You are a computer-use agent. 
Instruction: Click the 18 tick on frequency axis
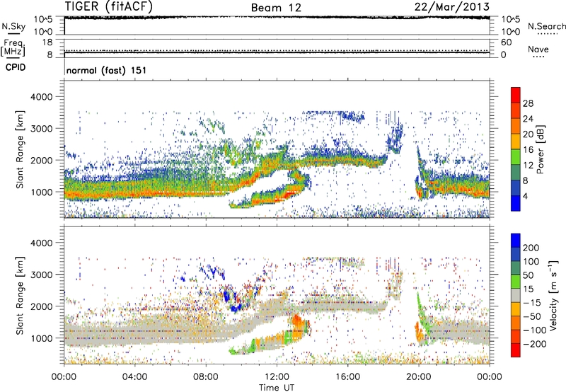tap(47, 42)
